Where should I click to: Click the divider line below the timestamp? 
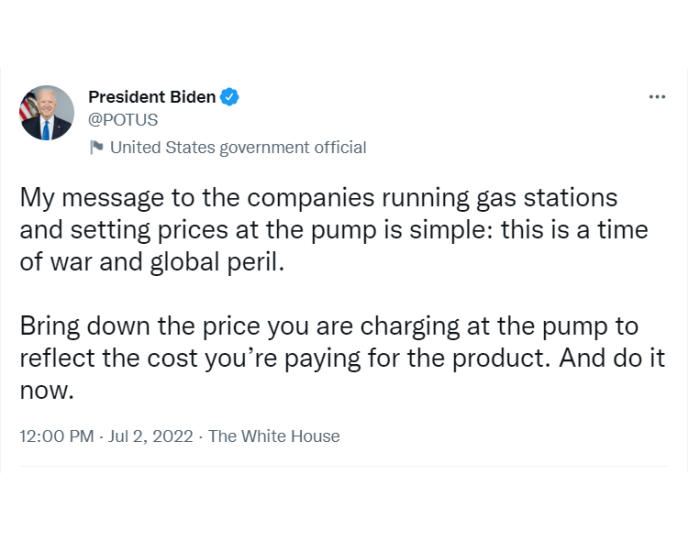coord(343,466)
